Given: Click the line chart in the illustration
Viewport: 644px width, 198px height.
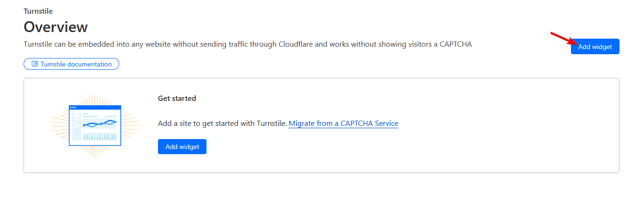Looking at the screenshot, I should pos(99,124).
